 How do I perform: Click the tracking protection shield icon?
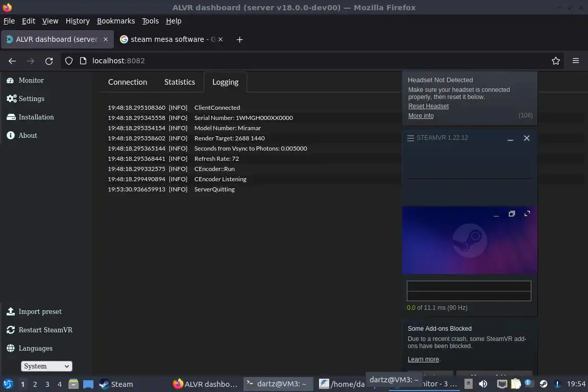68,61
